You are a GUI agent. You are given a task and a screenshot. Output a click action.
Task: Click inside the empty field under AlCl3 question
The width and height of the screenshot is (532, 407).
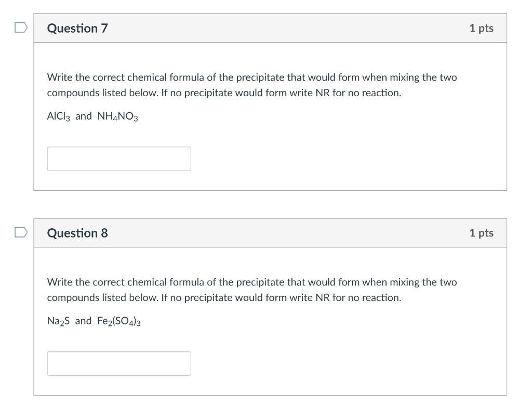118,159
